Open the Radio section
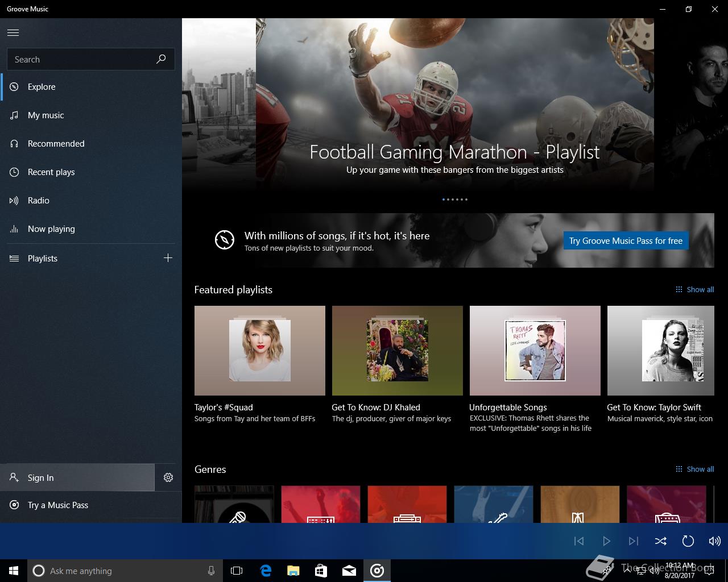728x582 pixels. (91, 201)
